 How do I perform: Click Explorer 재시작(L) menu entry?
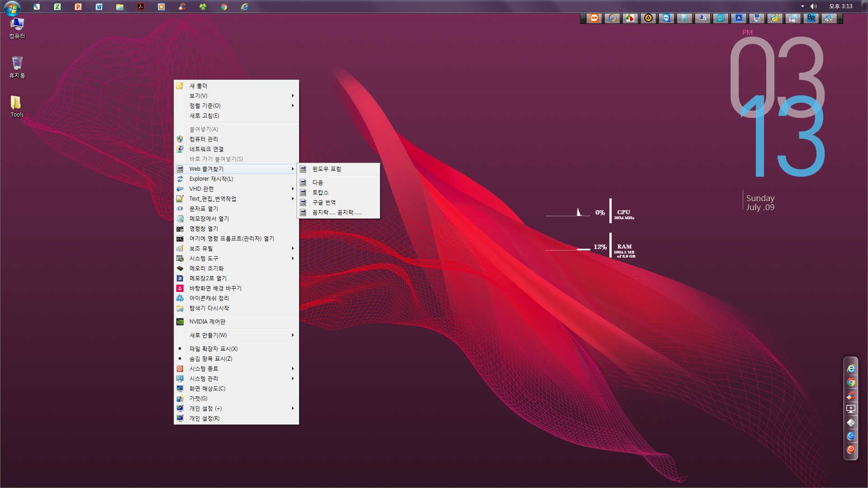click(236, 179)
